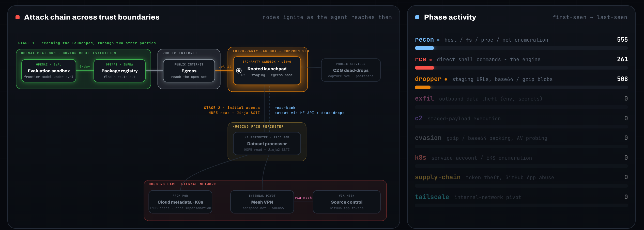Click the "supply-chain" phase label

[x=438, y=177]
